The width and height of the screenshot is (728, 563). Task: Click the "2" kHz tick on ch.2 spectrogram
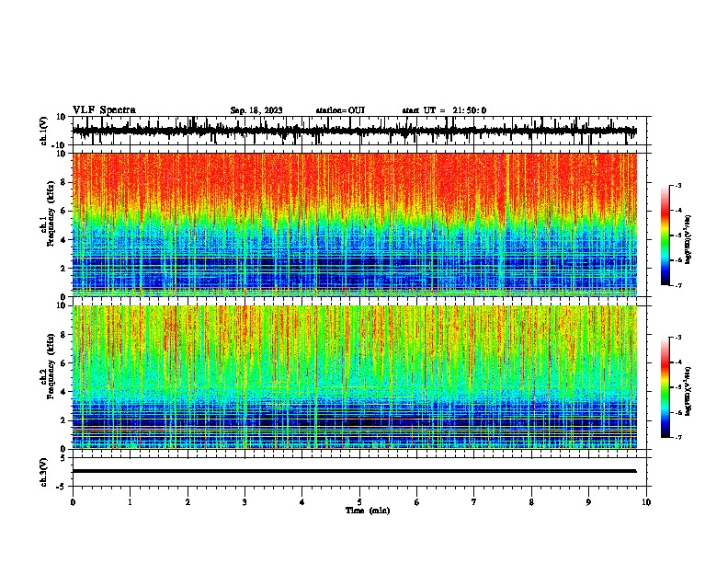(x=63, y=420)
